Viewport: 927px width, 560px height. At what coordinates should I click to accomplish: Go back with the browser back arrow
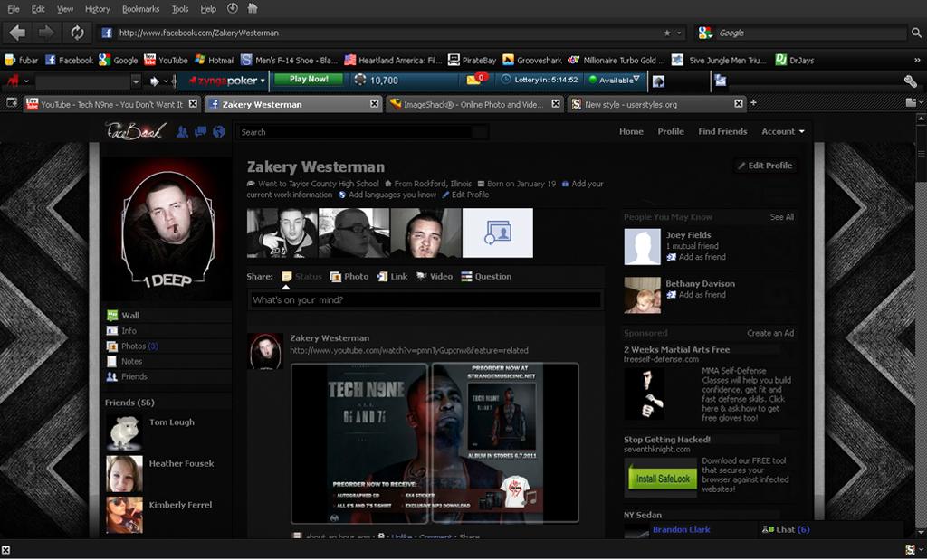[x=18, y=33]
